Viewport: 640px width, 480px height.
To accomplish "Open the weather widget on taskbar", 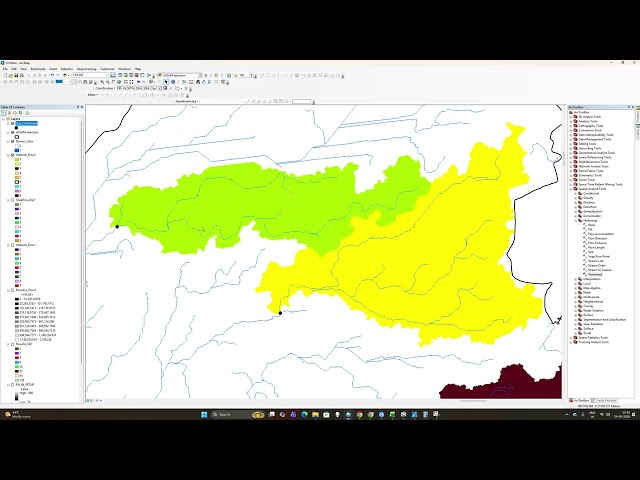I will tap(18, 414).
